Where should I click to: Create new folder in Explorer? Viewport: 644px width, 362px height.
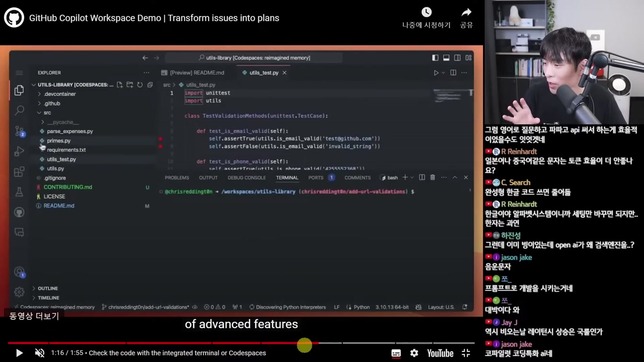click(130, 85)
